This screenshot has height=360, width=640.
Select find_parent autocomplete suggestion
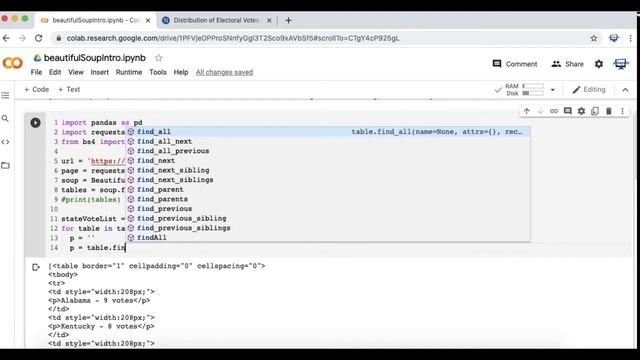click(x=328, y=189)
